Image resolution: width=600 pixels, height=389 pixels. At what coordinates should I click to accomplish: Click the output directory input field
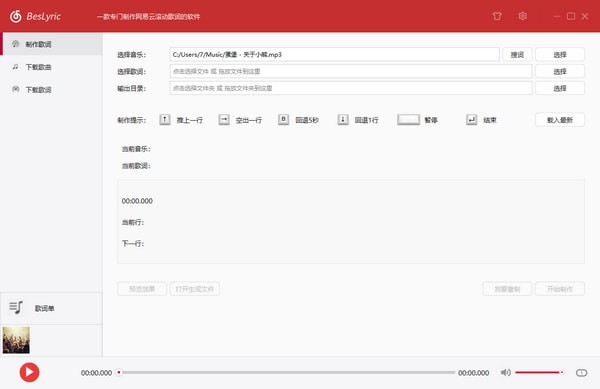[351, 88]
